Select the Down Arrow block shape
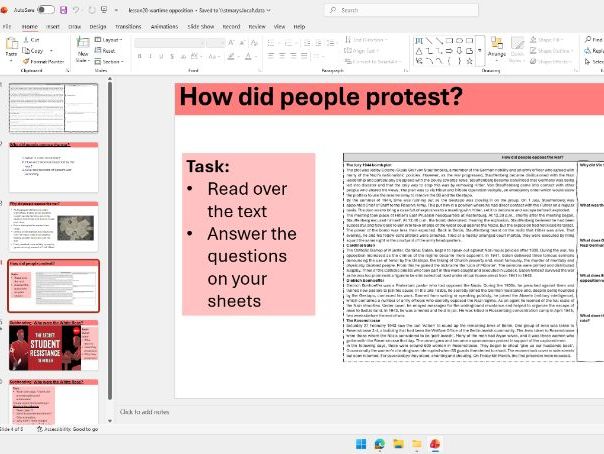 (459, 51)
